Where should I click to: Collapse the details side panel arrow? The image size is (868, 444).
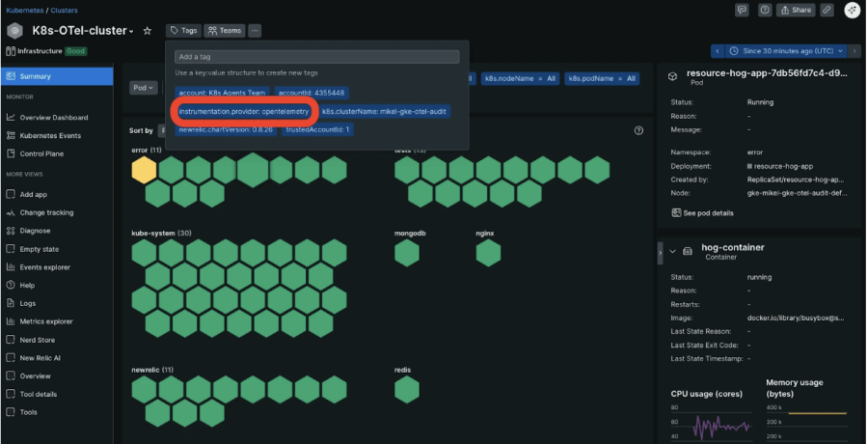660,253
